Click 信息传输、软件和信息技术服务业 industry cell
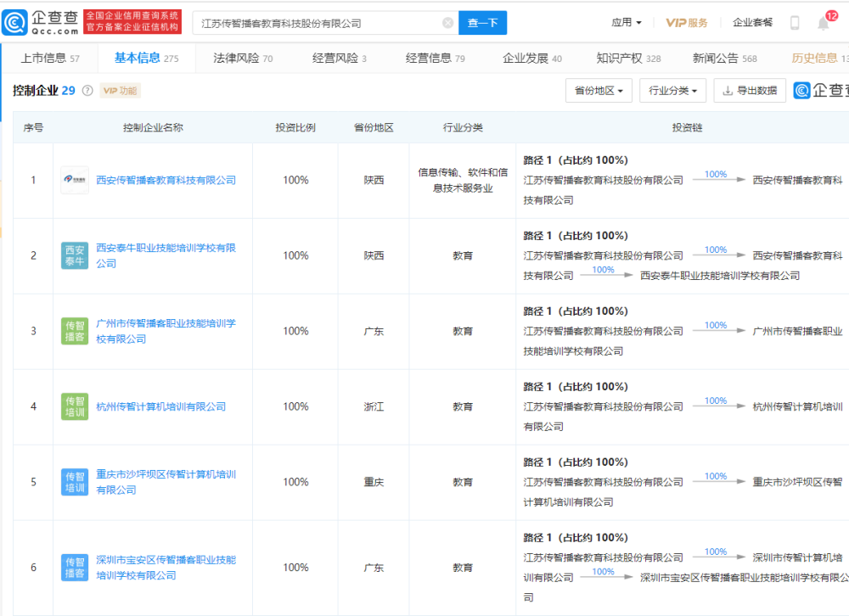The height and width of the screenshot is (616, 849). coord(463,180)
